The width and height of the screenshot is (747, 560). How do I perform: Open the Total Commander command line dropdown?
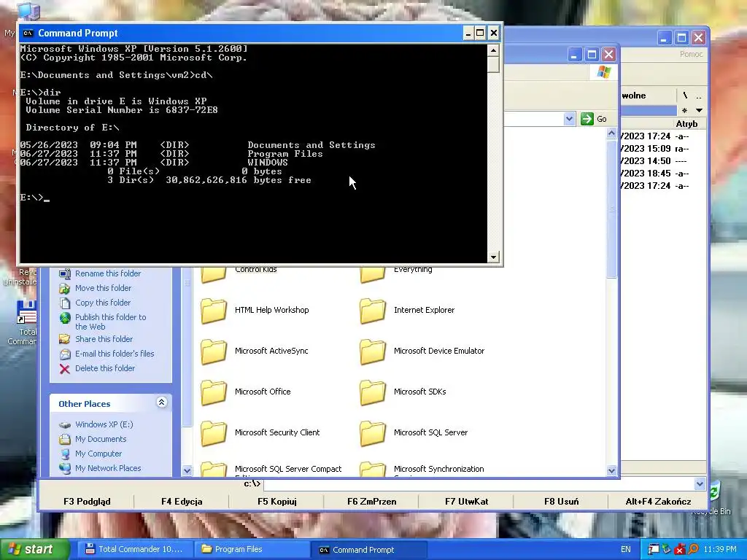coord(700,484)
